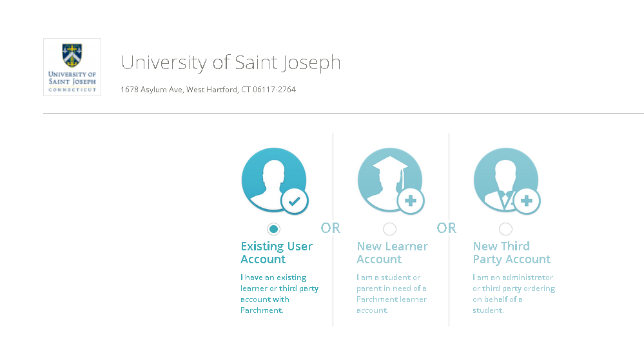Image resolution: width=644 pixels, height=351 pixels.
Task: Click the student or parent description text
Action: 391,294
